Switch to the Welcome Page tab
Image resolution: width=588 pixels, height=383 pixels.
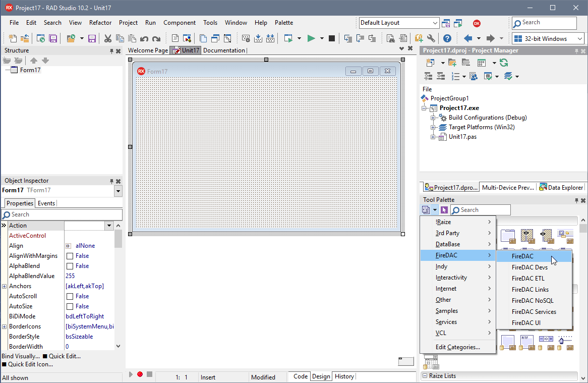pyautogui.click(x=147, y=50)
